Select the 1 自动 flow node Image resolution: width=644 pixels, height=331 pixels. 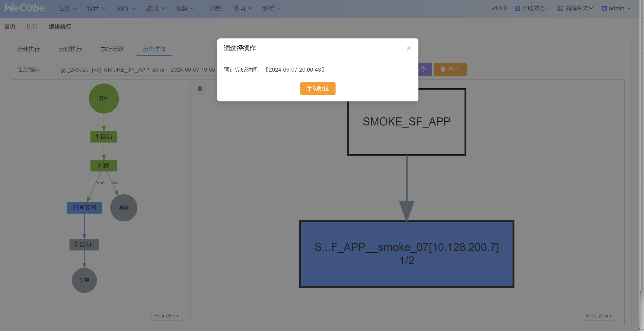[104, 137]
